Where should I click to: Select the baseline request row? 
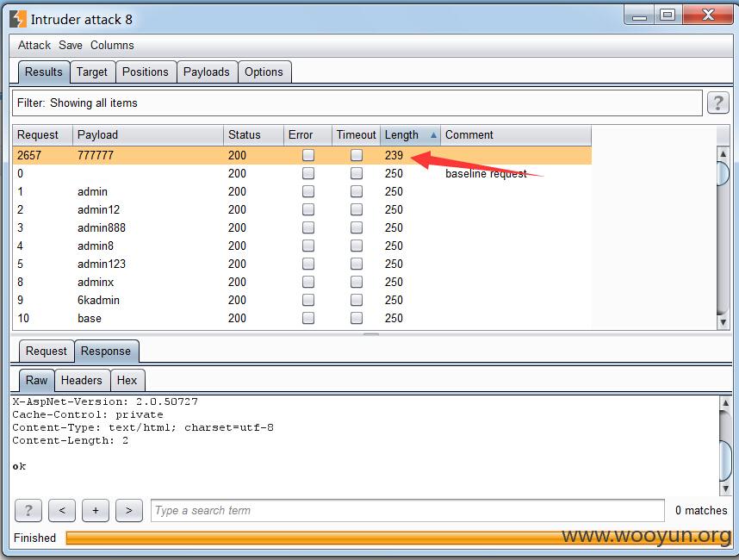coord(301,173)
